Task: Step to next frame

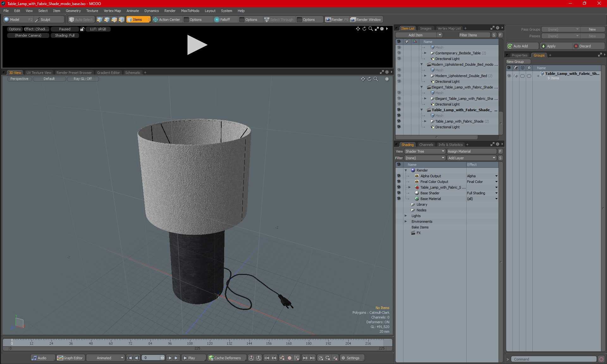Action: click(x=169, y=358)
